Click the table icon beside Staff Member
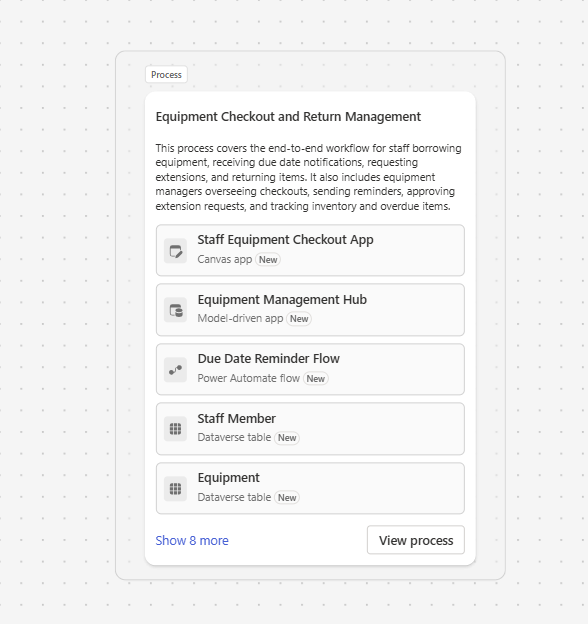 coord(175,429)
